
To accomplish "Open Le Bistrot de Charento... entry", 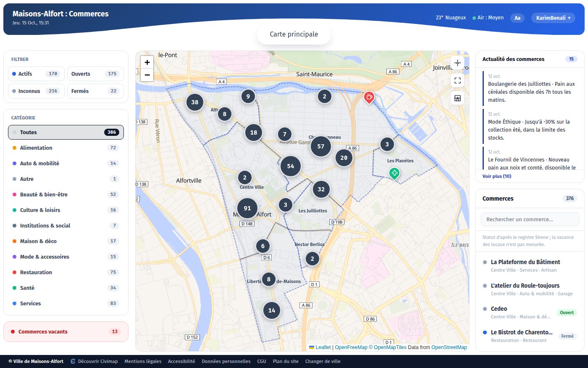I will point(530,336).
